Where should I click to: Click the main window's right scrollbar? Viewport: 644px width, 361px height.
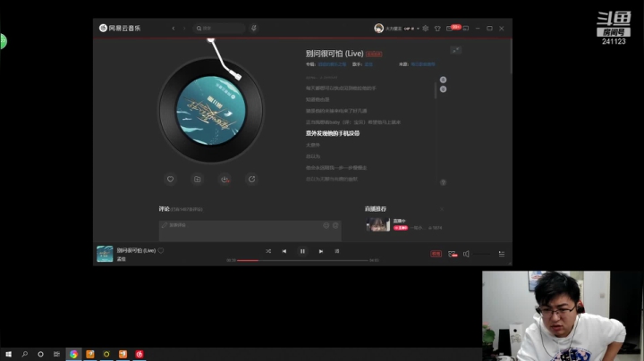(x=511, y=56)
